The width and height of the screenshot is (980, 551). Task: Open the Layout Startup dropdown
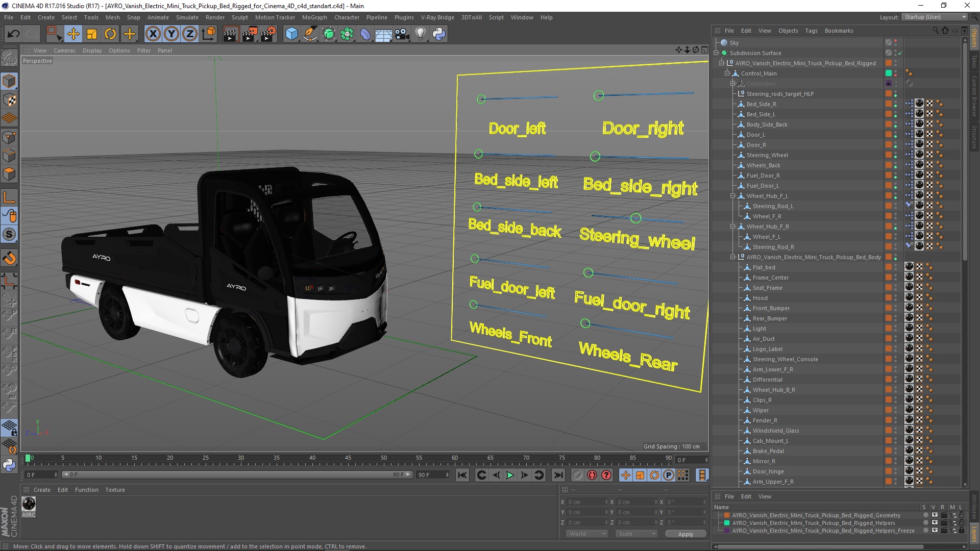tap(935, 17)
